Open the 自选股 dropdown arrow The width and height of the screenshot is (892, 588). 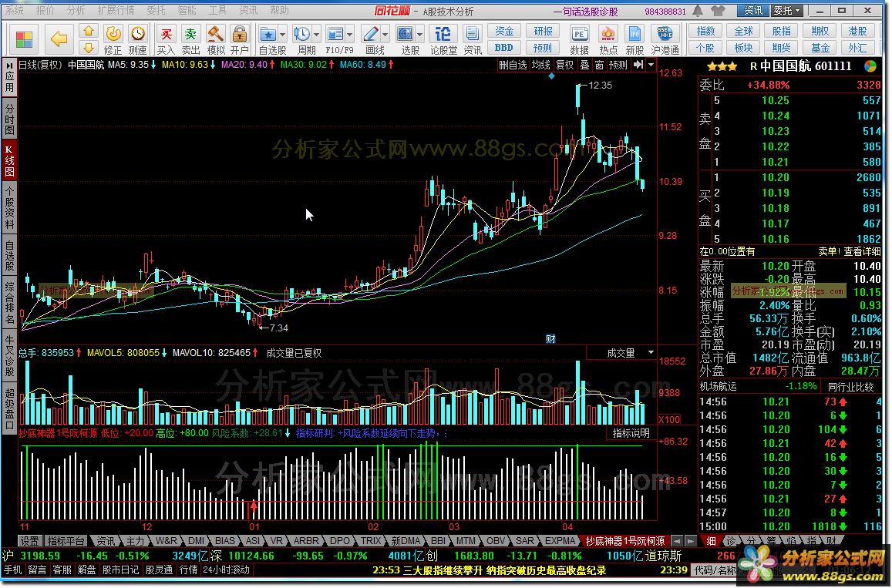coord(283,35)
